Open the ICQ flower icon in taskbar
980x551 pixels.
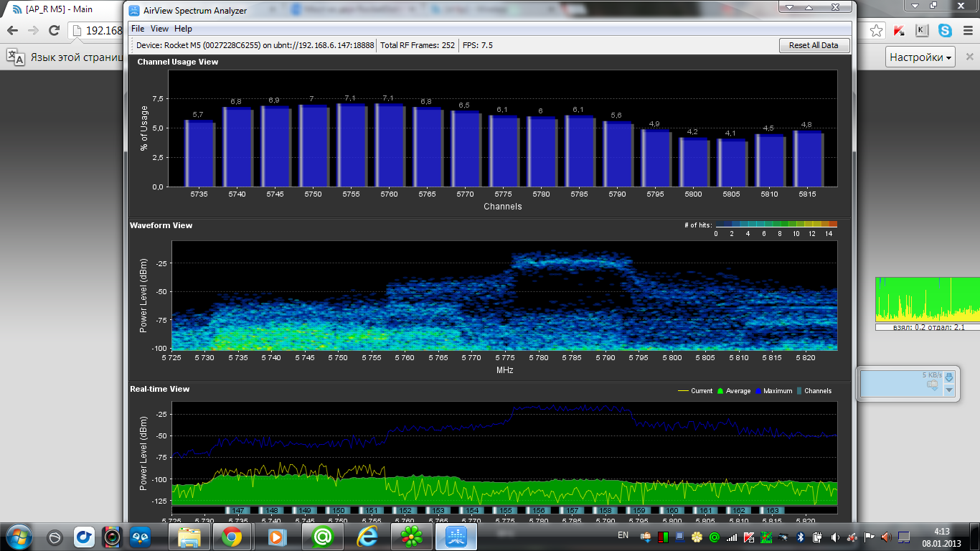point(412,536)
